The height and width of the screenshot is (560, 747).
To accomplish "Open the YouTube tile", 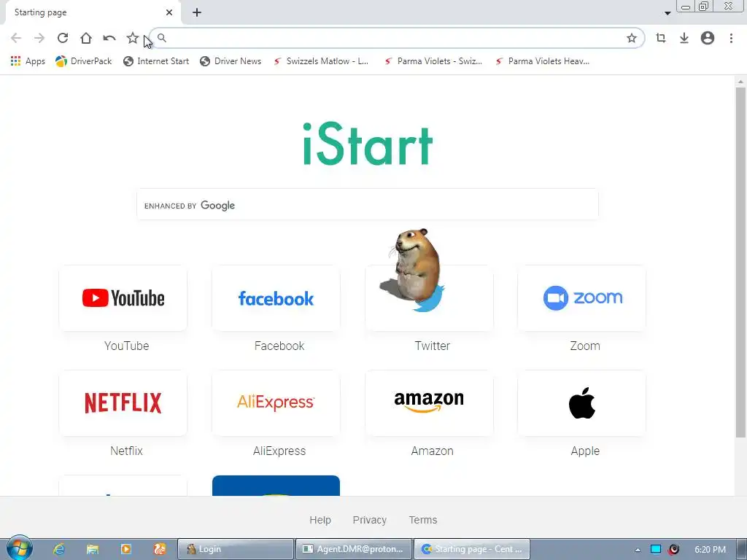I will pos(123,298).
